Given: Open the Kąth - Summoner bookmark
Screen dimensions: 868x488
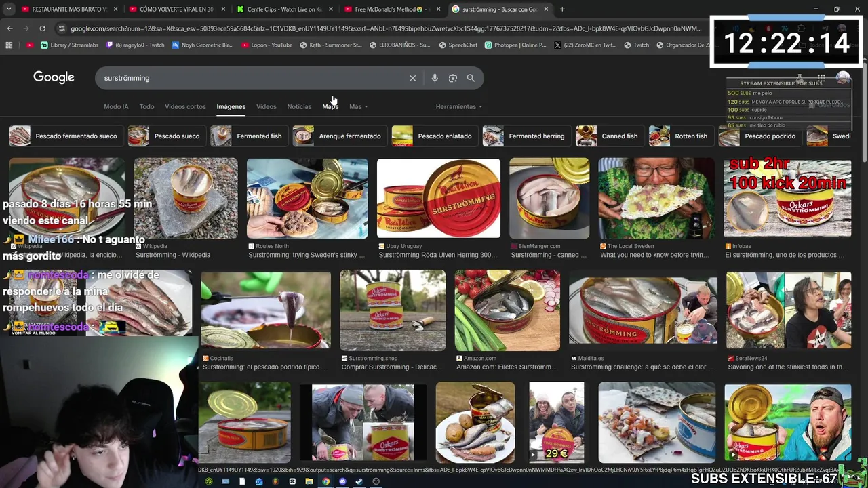Looking at the screenshot, I should click(x=330, y=45).
